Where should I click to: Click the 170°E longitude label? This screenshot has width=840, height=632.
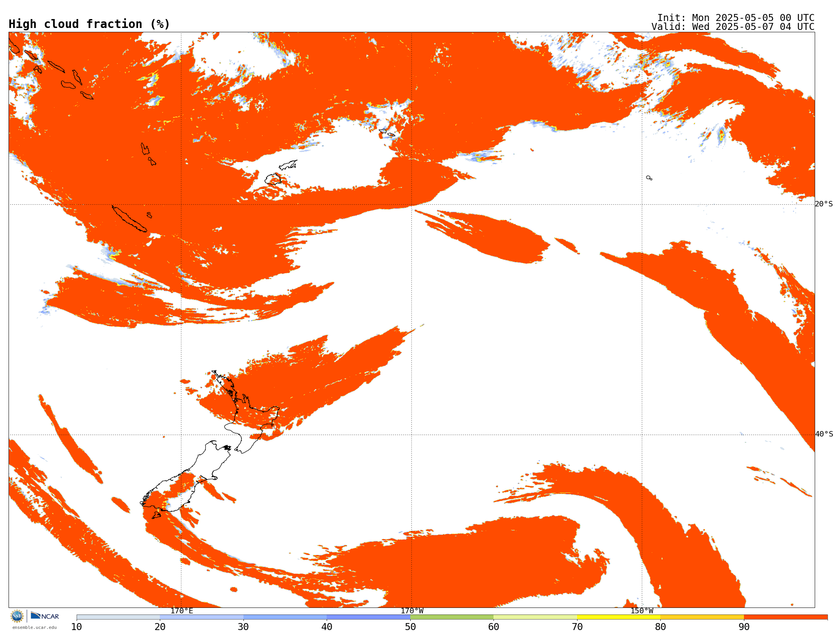pos(182,611)
